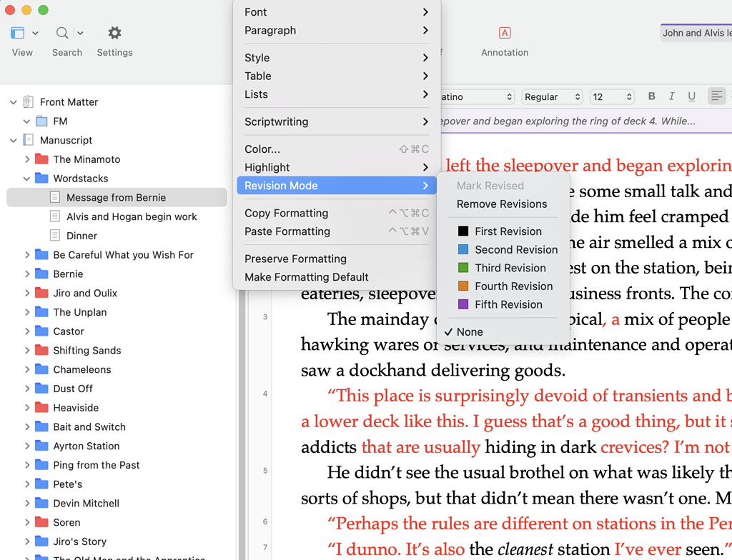Apply Italic formatting from the format bar
The image size is (732, 560).
click(x=672, y=96)
